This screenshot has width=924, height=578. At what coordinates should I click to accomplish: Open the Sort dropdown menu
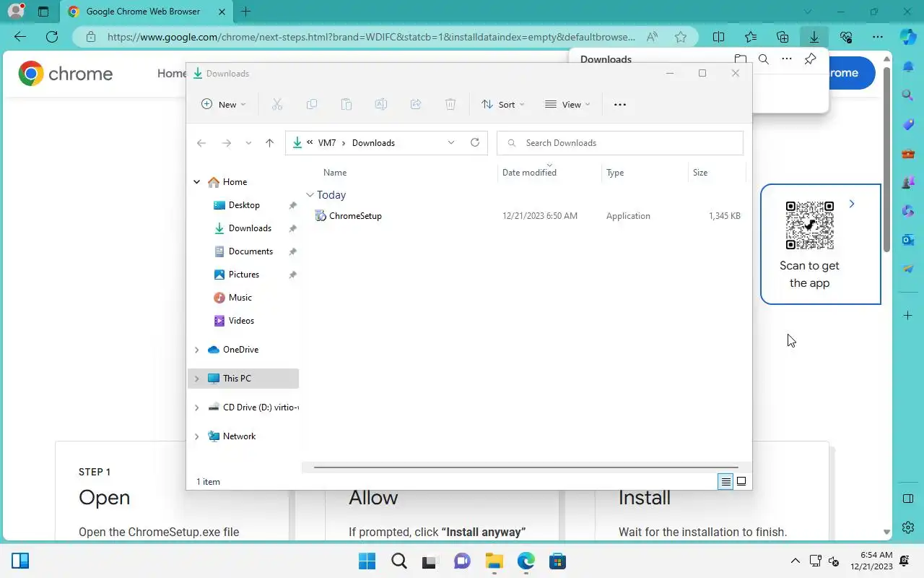pyautogui.click(x=503, y=105)
